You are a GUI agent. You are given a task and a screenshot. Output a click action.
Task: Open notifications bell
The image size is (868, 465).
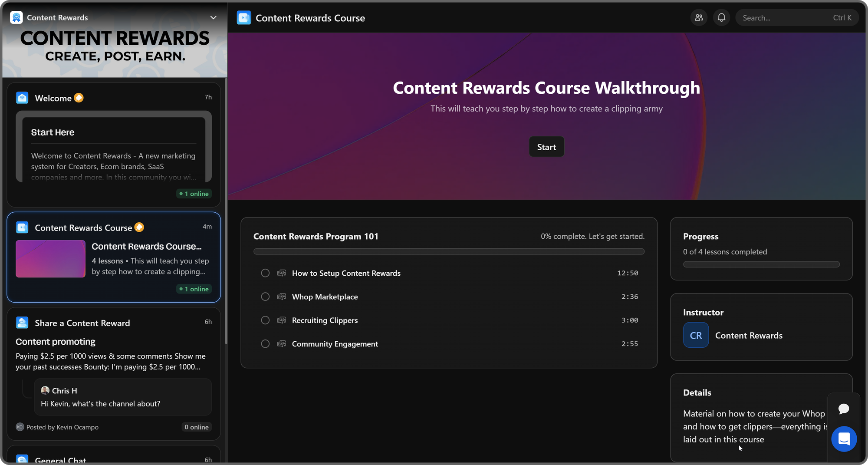pyautogui.click(x=721, y=18)
